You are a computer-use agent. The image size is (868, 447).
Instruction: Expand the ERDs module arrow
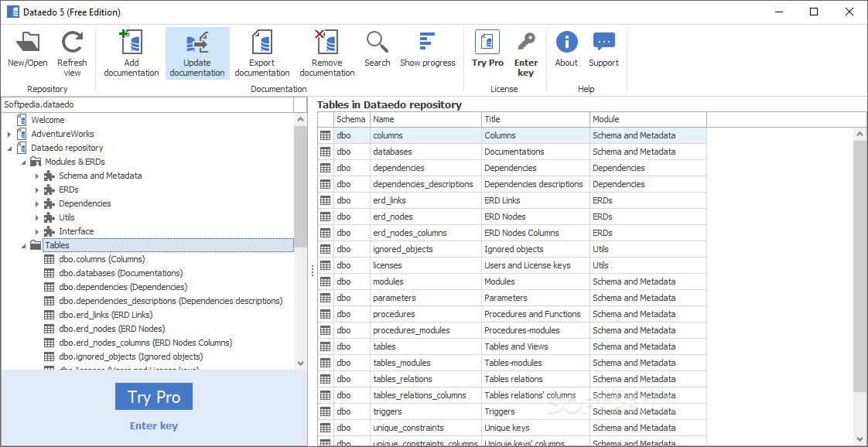click(x=37, y=189)
